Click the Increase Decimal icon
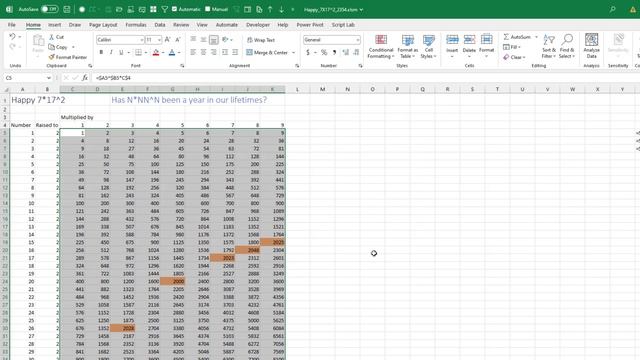640x360 pixels. (346, 52)
